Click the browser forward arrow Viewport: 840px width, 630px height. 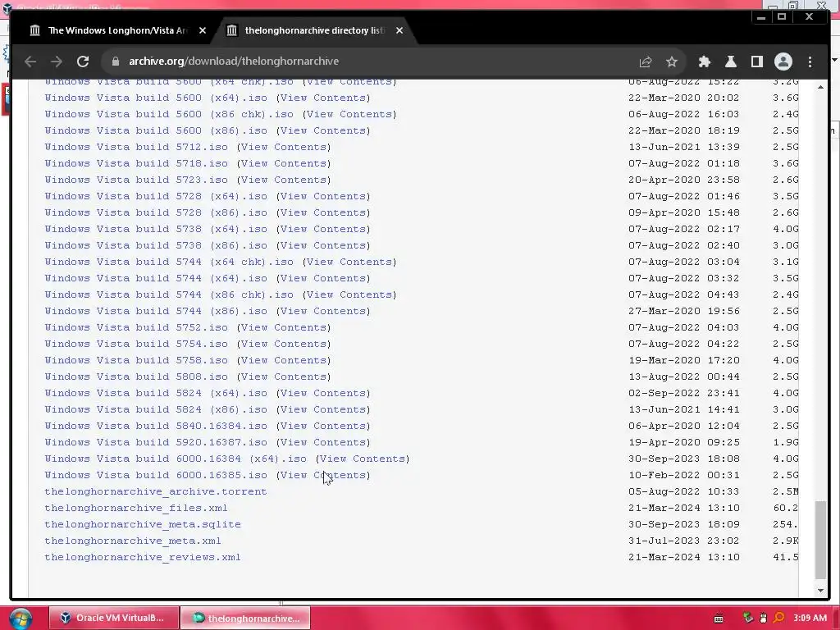(57, 62)
